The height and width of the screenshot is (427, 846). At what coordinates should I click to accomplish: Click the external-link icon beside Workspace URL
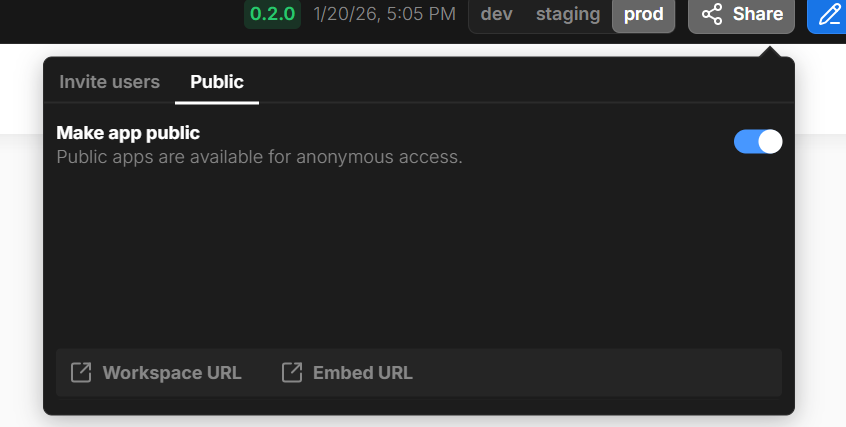(81, 373)
